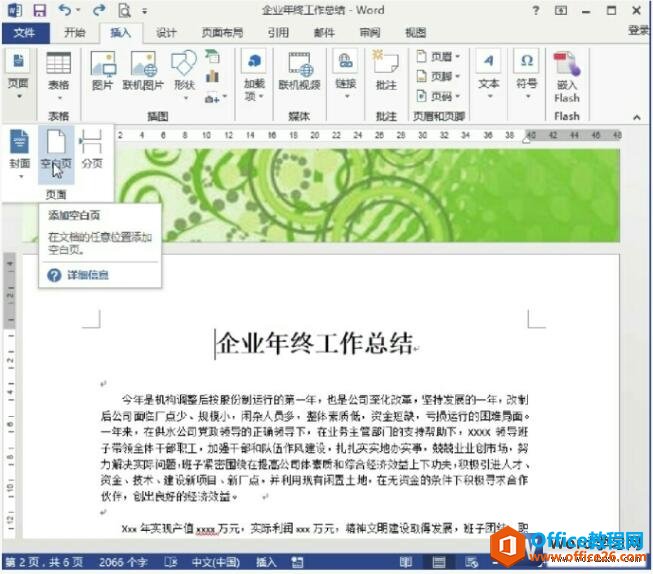Click the proofing errors status icon
The height and width of the screenshot is (574, 653).
tap(171, 562)
